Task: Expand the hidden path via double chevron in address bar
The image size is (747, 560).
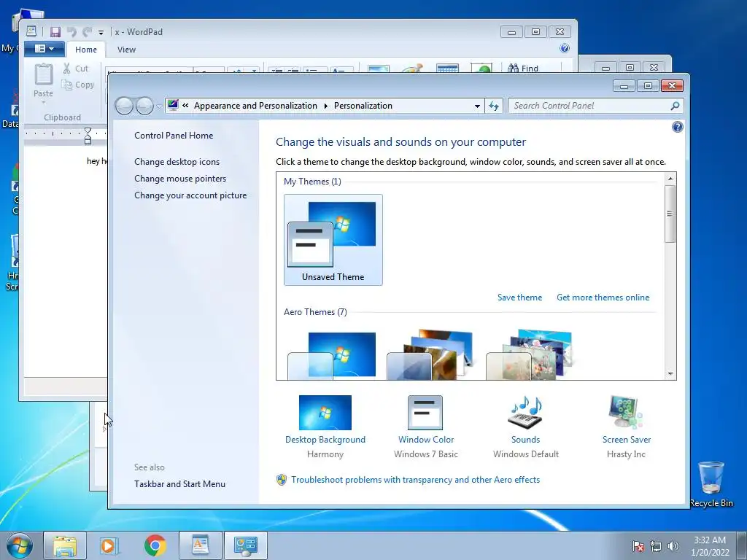Action: click(x=185, y=106)
